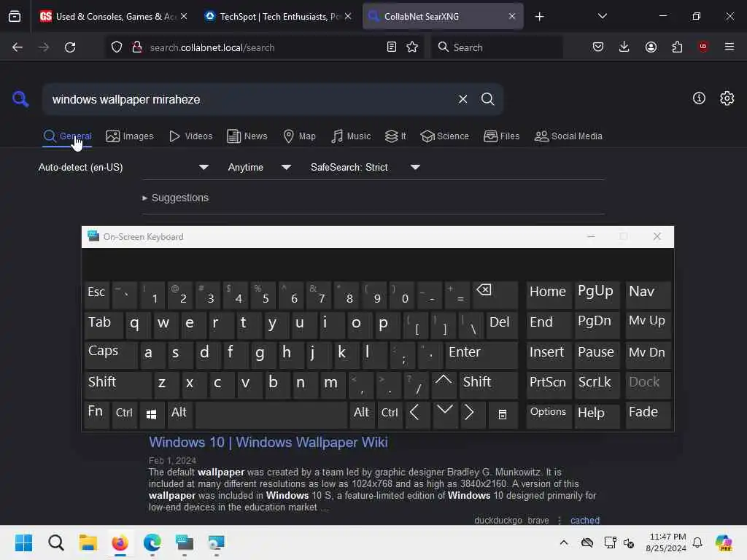Clear the search query with the X icon
This screenshot has height=560, width=747.
coord(462,99)
